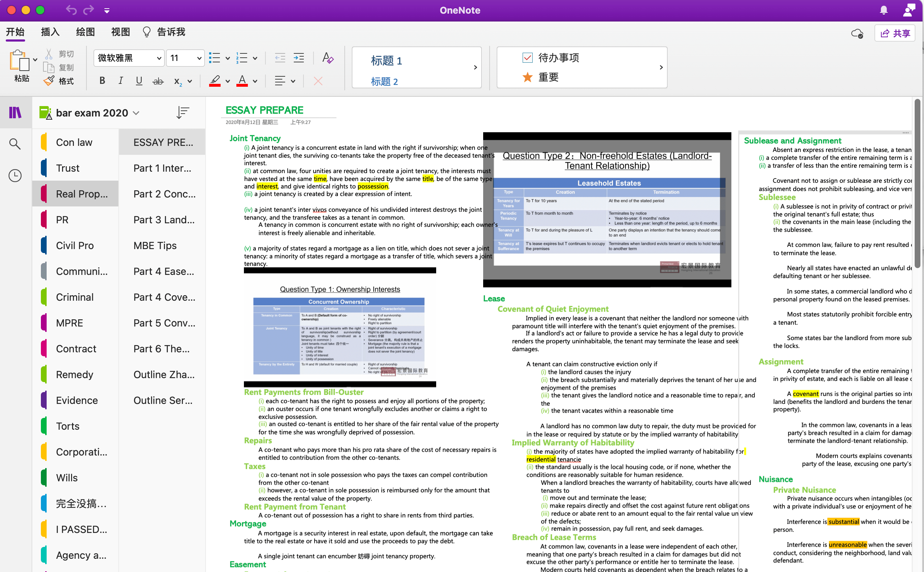Open the 视图 menu tab

click(x=123, y=31)
